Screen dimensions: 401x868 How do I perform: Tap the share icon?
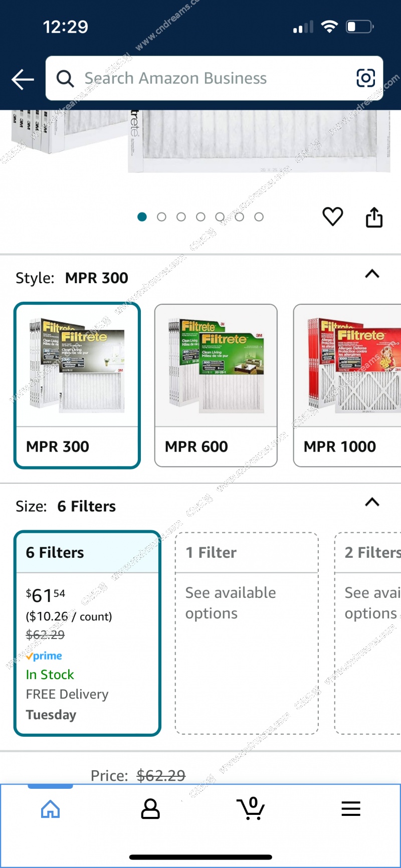click(x=374, y=217)
